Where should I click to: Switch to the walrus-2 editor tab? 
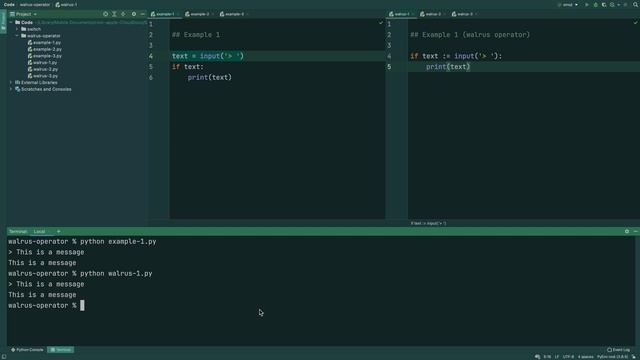tap(432, 14)
